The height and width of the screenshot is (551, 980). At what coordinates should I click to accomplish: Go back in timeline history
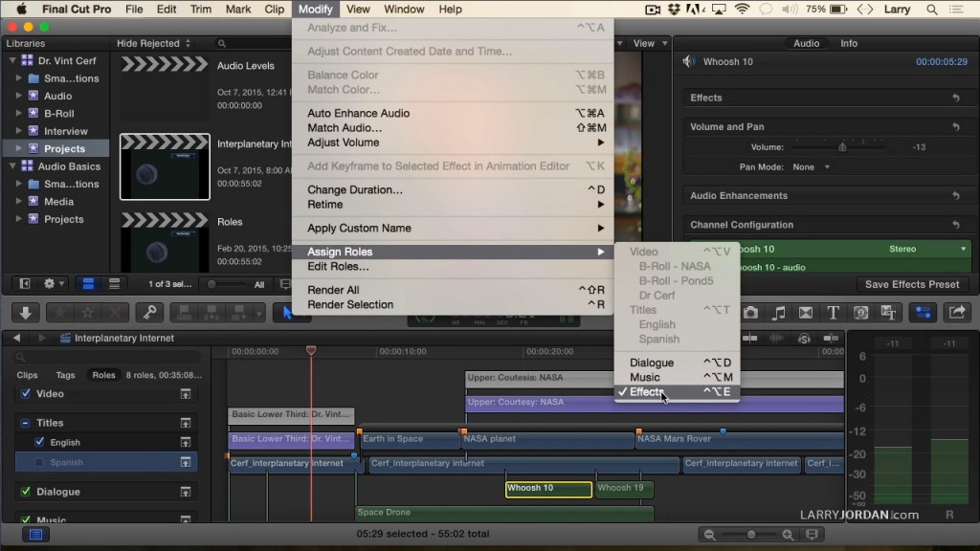(17, 338)
